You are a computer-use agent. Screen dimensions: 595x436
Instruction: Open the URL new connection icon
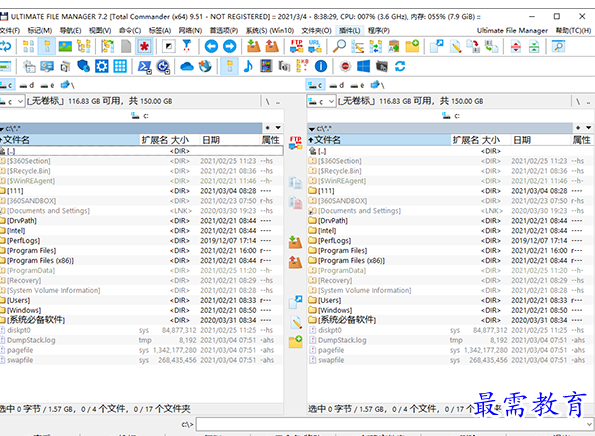(315, 46)
